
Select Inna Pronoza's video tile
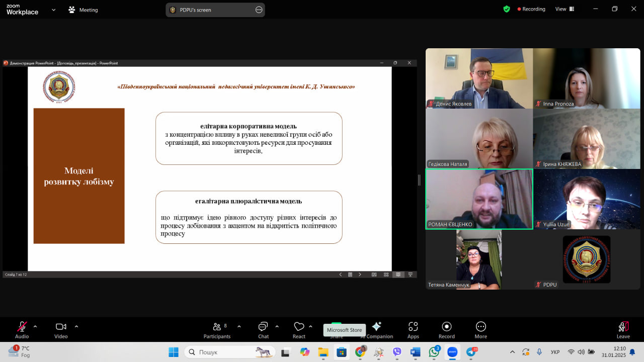tap(587, 78)
